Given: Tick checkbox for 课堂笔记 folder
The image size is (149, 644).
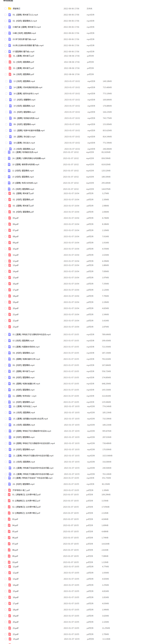Looking at the screenshot, I should pyautogui.click(x=5, y=8).
